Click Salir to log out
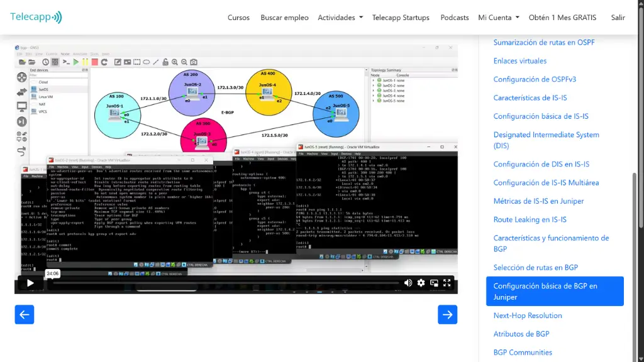Viewport: 644px width, 362px height. (618, 18)
